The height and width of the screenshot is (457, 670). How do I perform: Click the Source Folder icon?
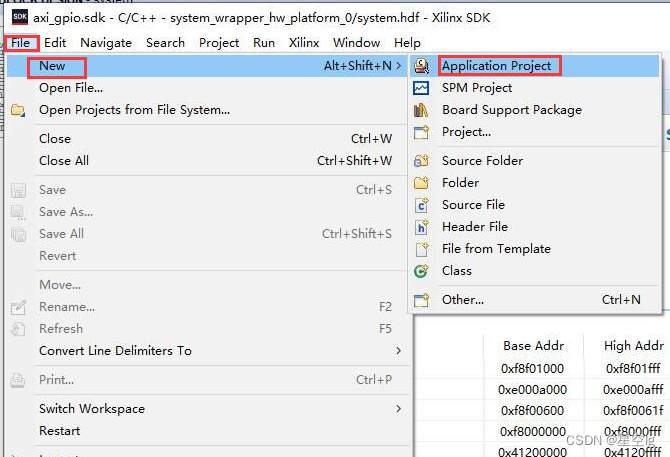pos(421,161)
